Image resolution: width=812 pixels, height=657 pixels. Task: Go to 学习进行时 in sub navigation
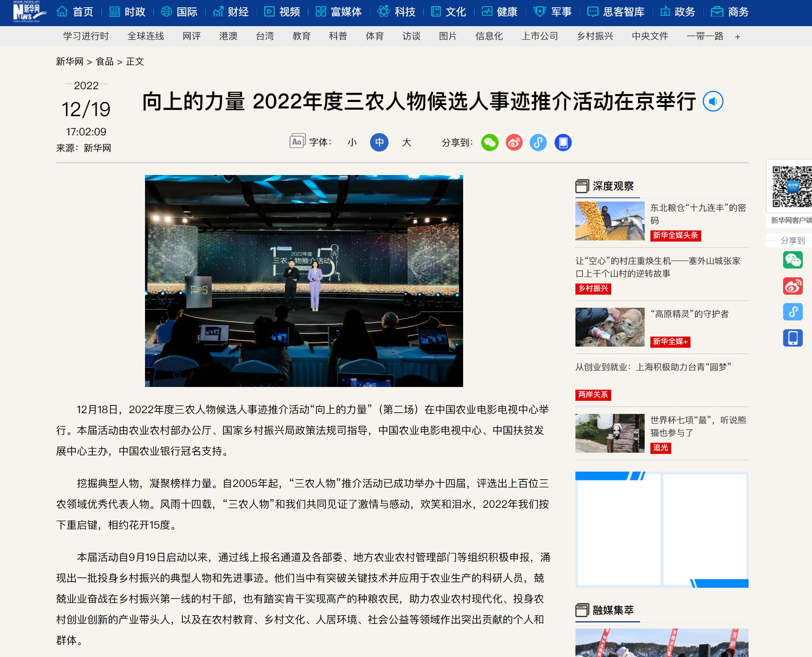pyautogui.click(x=86, y=36)
